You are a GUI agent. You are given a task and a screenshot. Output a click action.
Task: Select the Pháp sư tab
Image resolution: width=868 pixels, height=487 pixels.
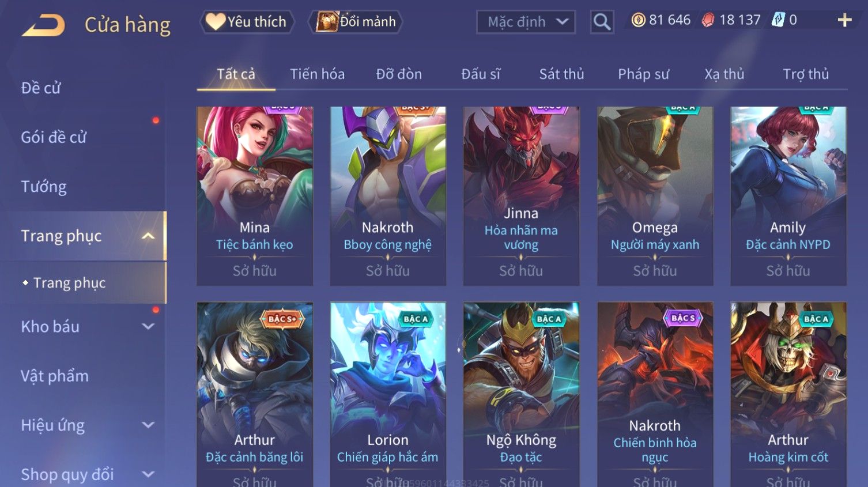click(x=643, y=74)
